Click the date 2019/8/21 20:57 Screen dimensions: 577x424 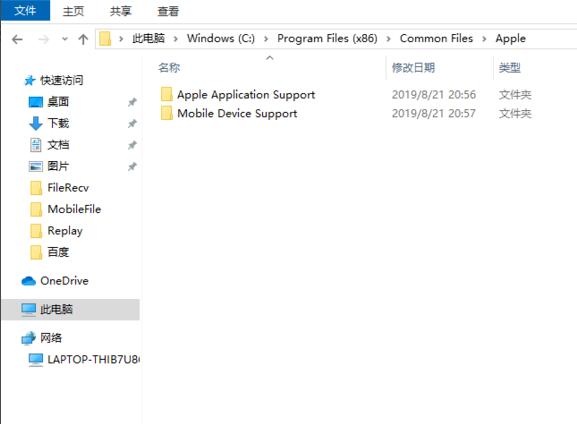click(433, 113)
